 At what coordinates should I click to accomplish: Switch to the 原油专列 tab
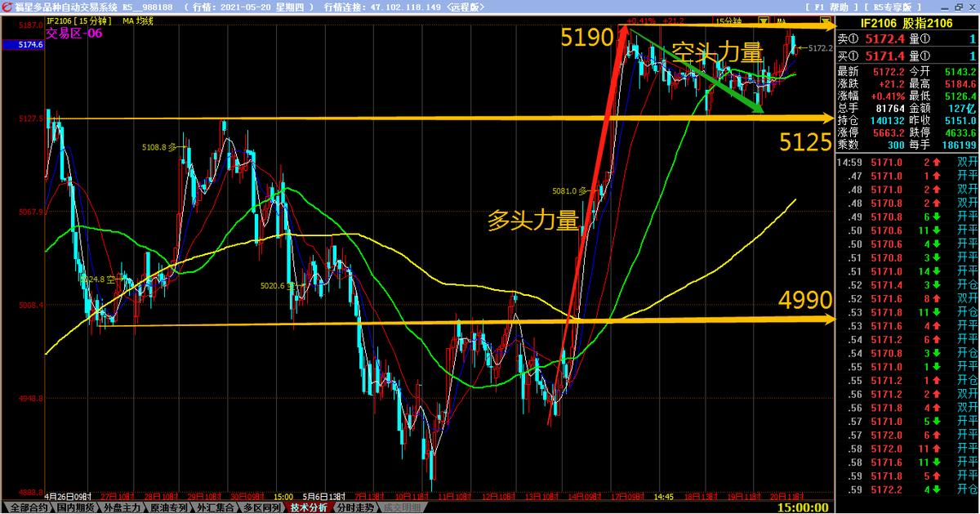(169, 507)
